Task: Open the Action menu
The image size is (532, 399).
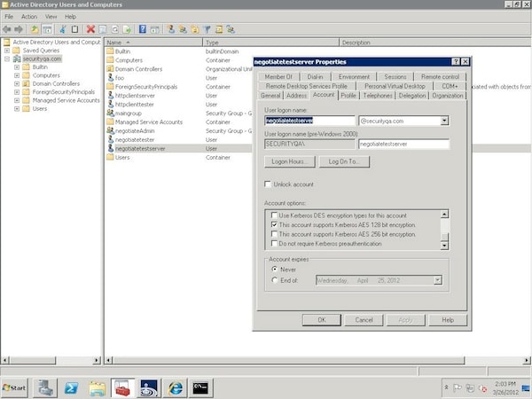Action: pyautogui.click(x=29, y=16)
